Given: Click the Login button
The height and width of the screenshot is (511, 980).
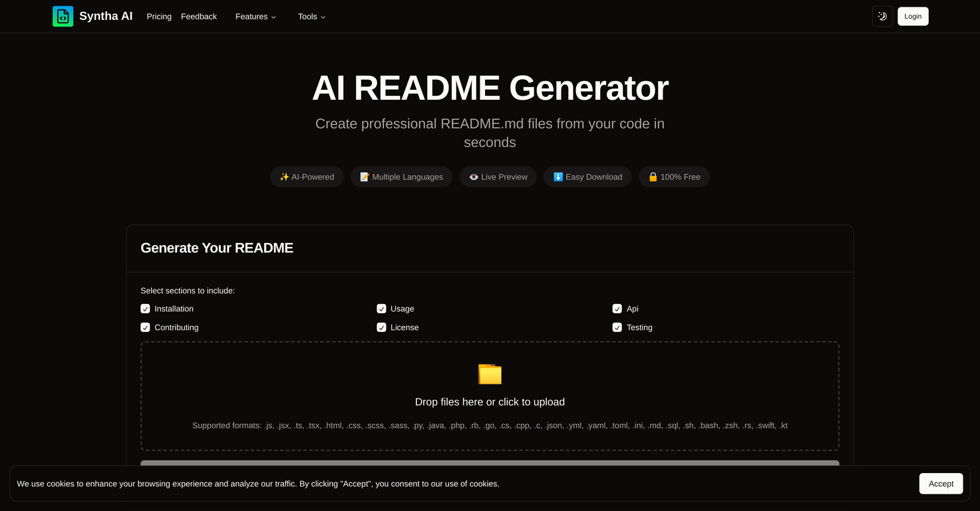Looking at the screenshot, I should point(912,16).
